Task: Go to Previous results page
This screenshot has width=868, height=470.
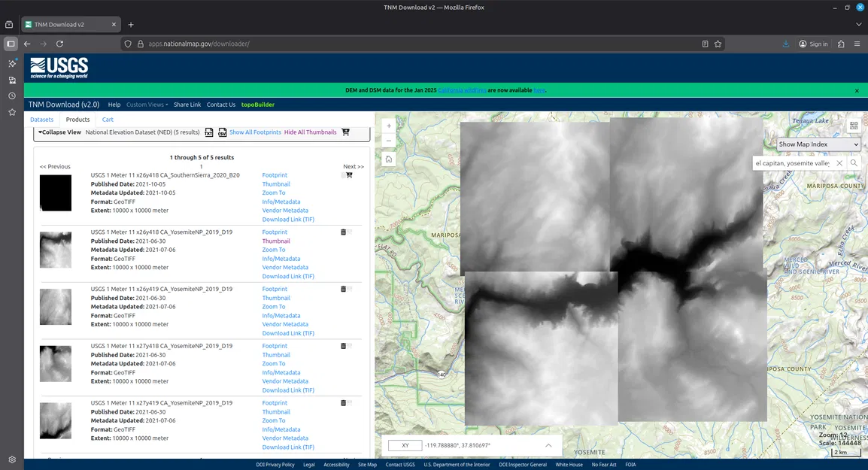Action: point(55,167)
